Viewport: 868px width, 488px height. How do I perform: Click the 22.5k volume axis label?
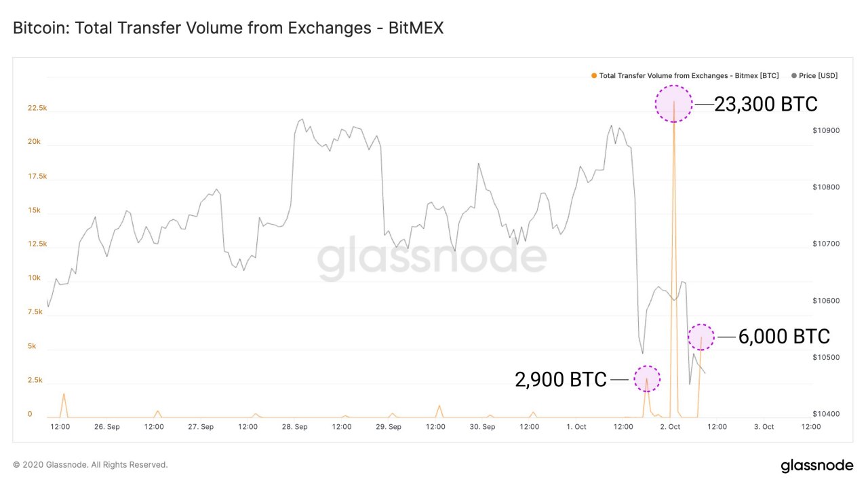click(37, 109)
